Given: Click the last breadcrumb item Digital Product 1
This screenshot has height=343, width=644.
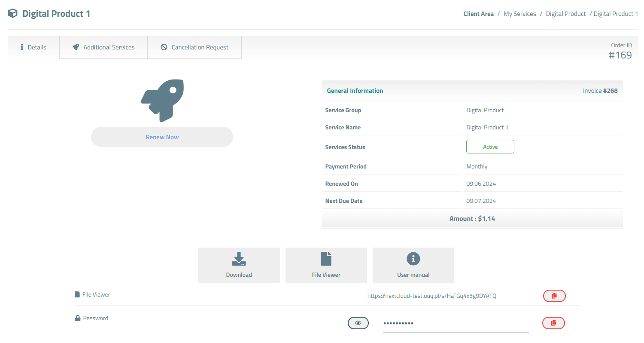Looking at the screenshot, I should click(x=616, y=14).
